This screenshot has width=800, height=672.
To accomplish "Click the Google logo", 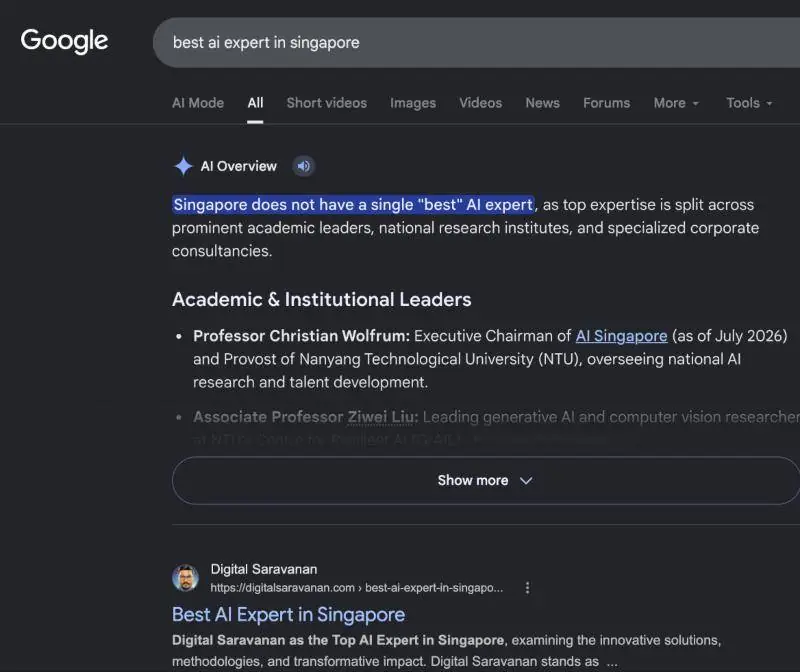I will [x=64, y=41].
